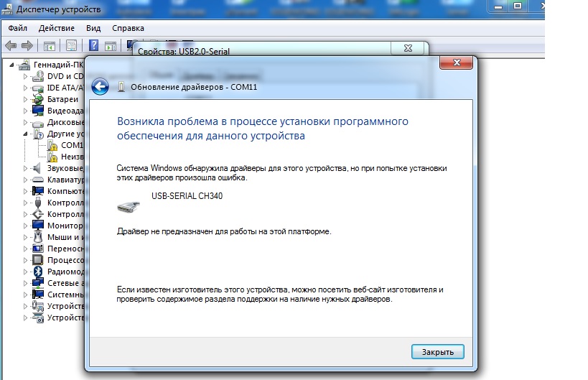This screenshot has width=588, height=380.
Task: Select the IDE ATA controller icon
Action: [x=38, y=88]
